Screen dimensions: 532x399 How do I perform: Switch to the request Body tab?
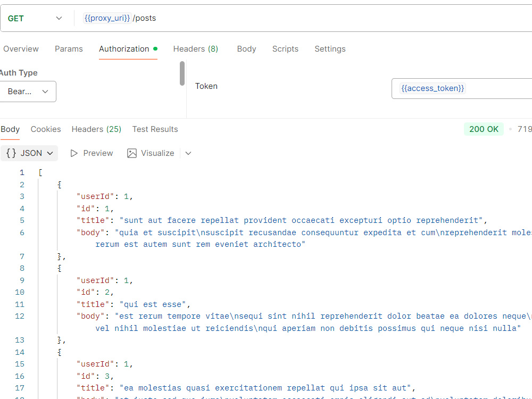point(247,49)
